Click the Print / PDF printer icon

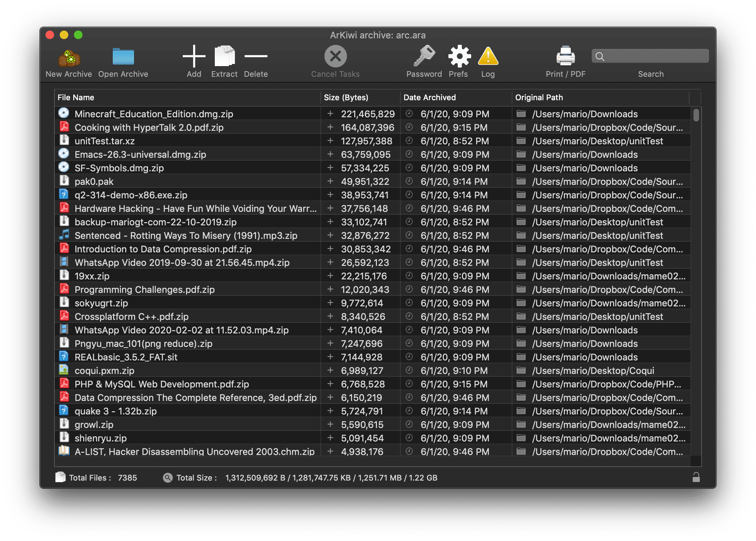565,56
